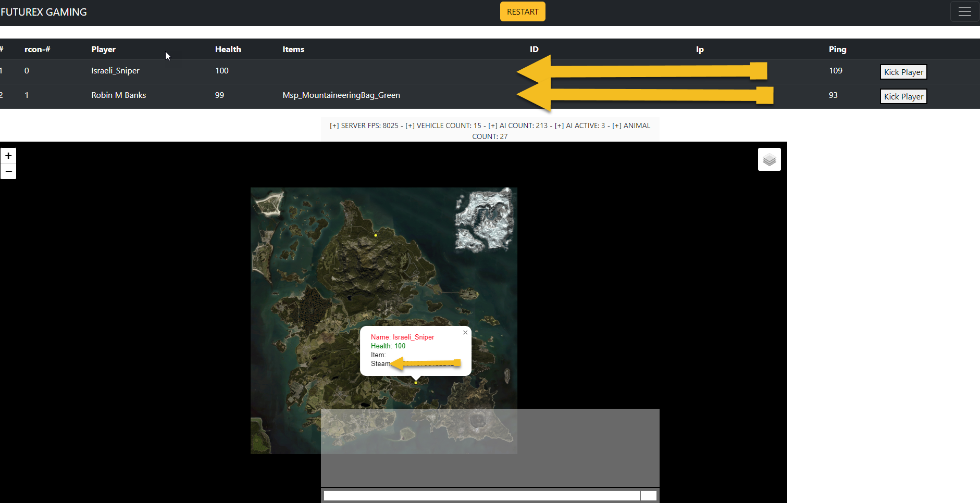
Task: Select the Robin M Banks player name
Action: (x=118, y=95)
